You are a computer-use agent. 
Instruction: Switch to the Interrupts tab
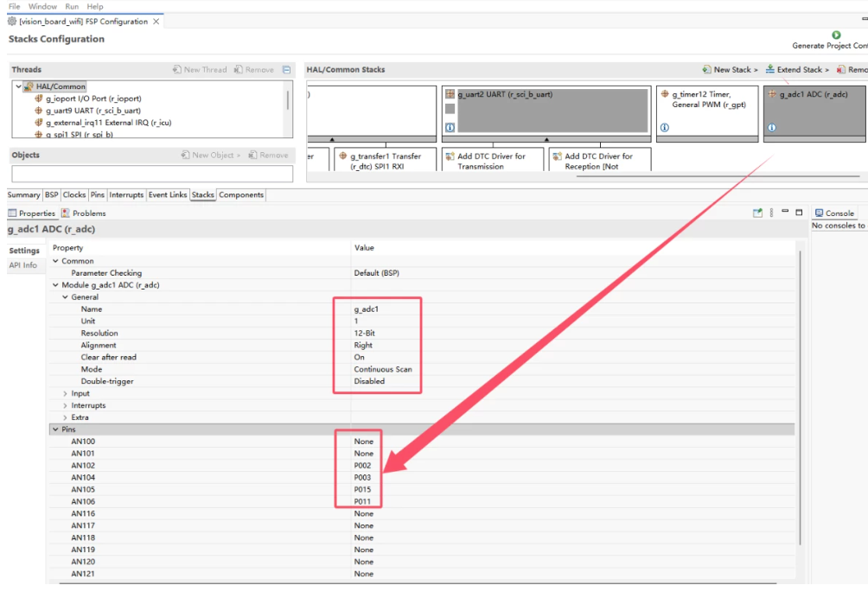click(126, 194)
